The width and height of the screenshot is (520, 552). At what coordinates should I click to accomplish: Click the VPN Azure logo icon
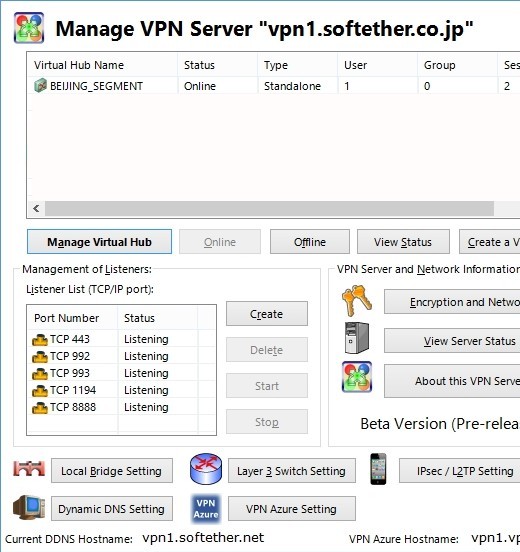(206, 508)
